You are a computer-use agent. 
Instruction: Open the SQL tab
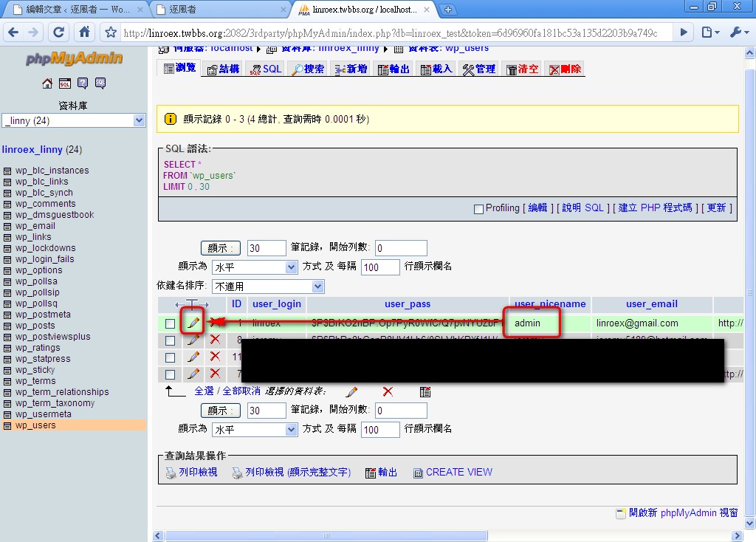click(x=266, y=69)
